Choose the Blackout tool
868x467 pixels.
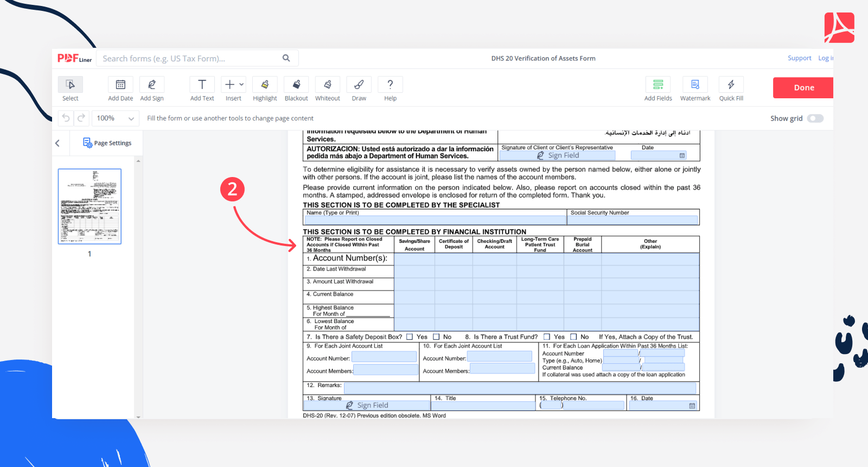click(296, 85)
